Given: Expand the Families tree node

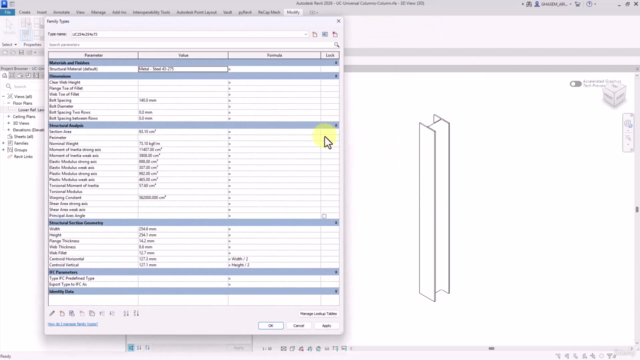Looking at the screenshot, I should (x=4, y=143).
